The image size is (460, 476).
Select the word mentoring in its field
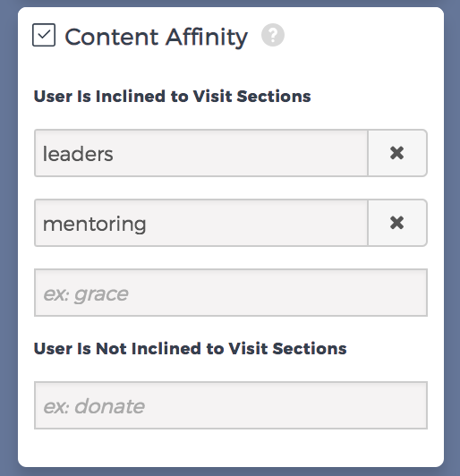pos(95,225)
